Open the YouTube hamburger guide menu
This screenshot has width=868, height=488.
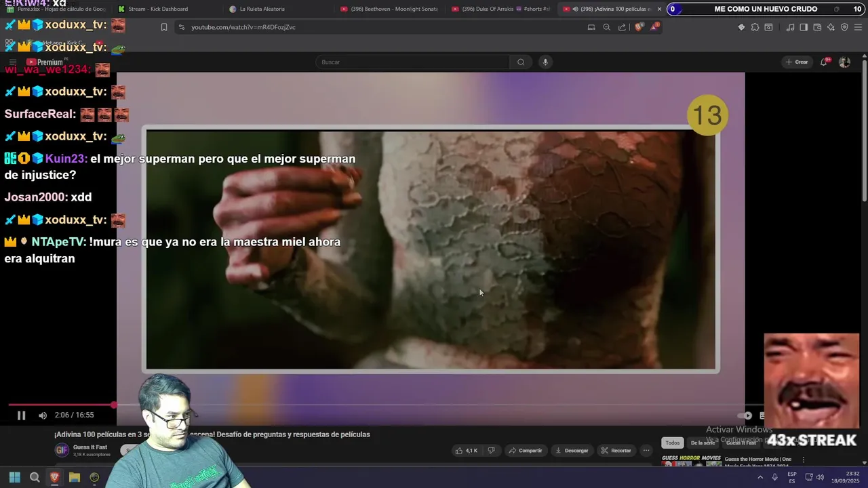point(12,62)
